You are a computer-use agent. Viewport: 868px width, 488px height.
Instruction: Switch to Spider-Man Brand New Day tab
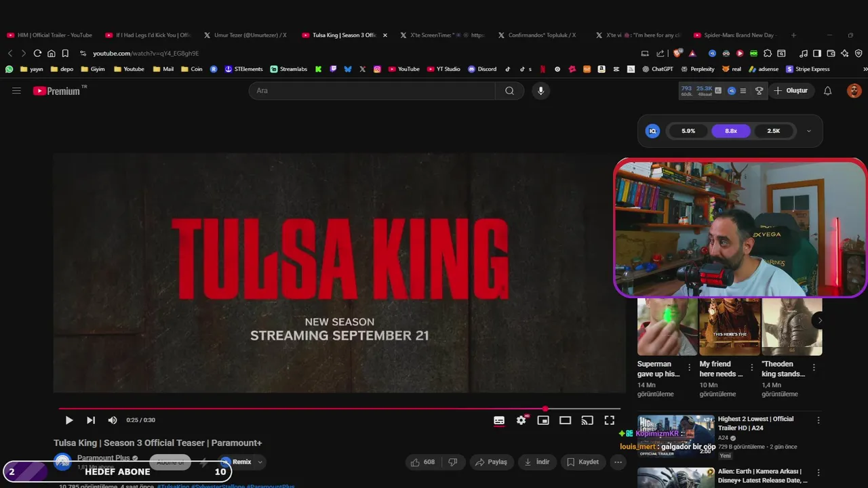point(736,35)
